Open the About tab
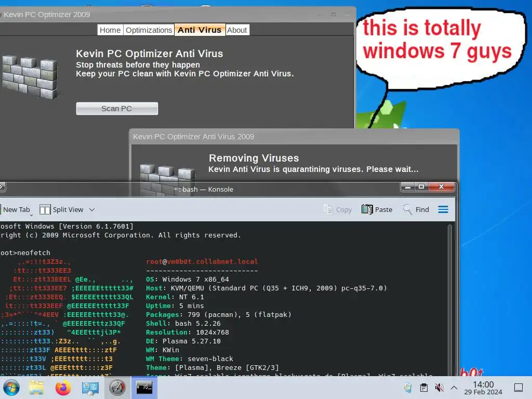Image resolution: width=532 pixels, height=399 pixels. click(237, 30)
